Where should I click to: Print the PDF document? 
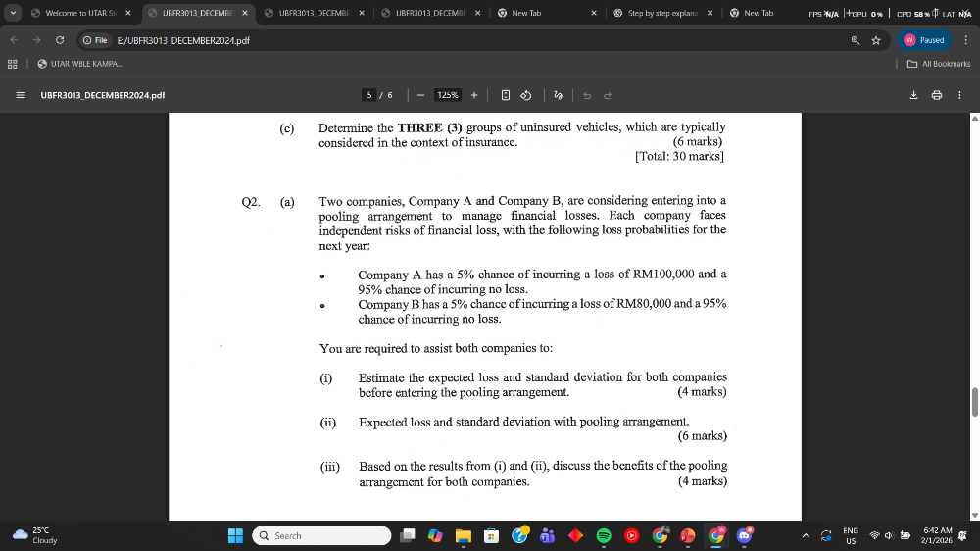[x=936, y=95]
